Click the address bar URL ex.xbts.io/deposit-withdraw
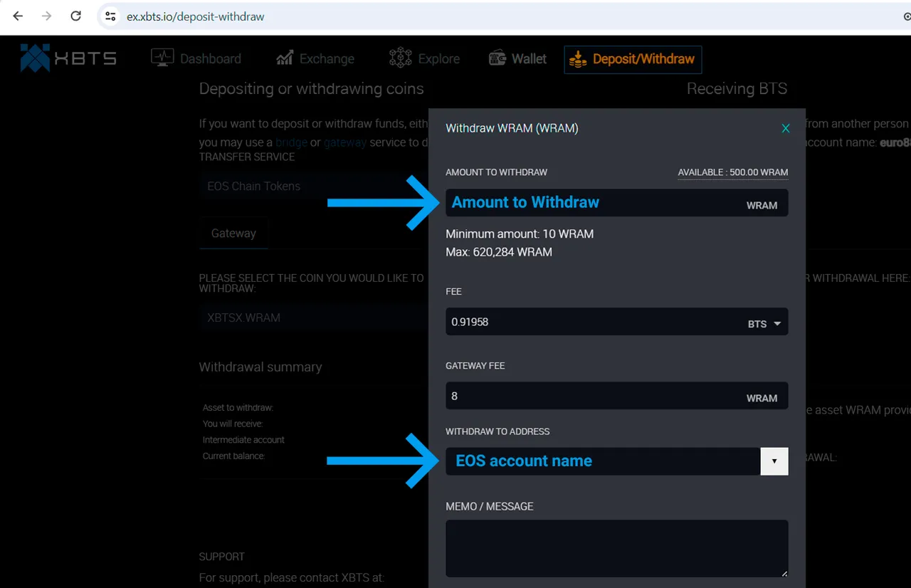Screen dimensions: 911x588 [x=195, y=16]
